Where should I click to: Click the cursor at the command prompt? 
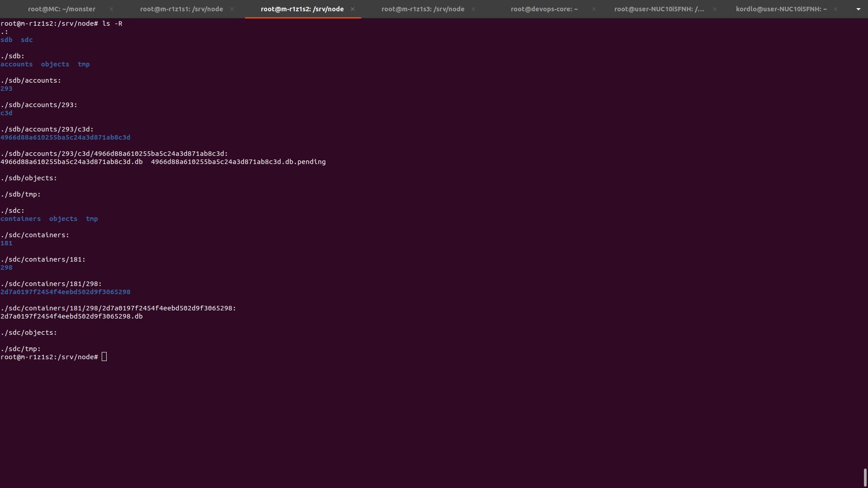click(x=104, y=357)
